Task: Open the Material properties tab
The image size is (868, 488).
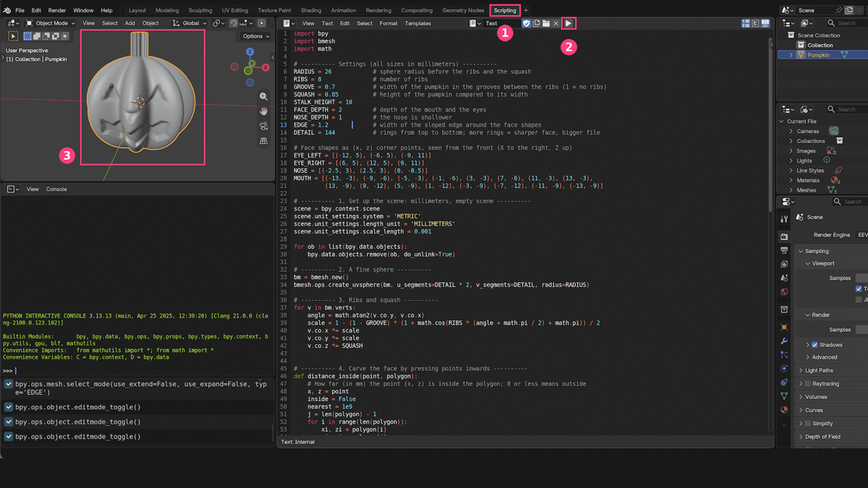Action: coord(784,409)
